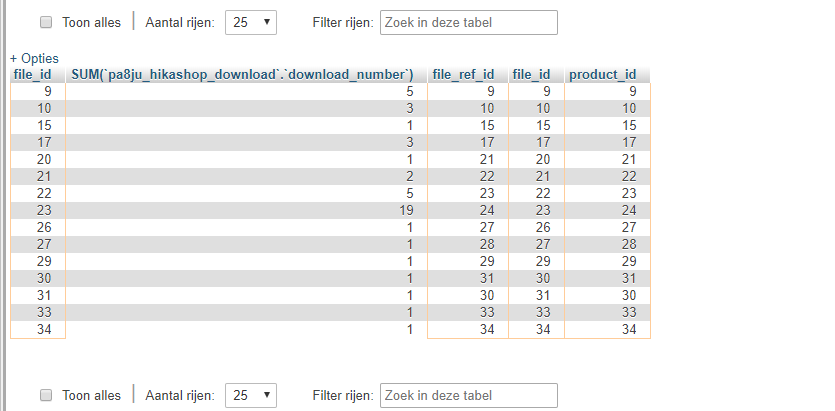Select file_ref_id cell with value 33

point(468,313)
